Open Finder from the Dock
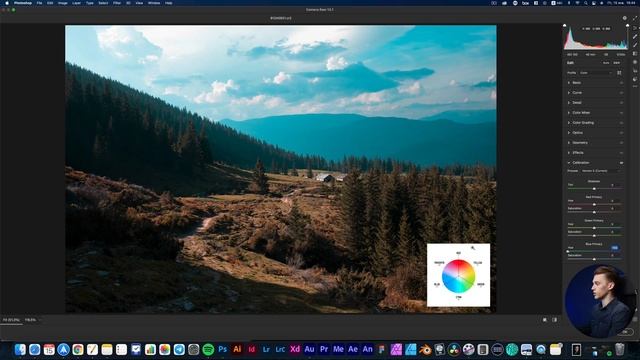 (20, 349)
